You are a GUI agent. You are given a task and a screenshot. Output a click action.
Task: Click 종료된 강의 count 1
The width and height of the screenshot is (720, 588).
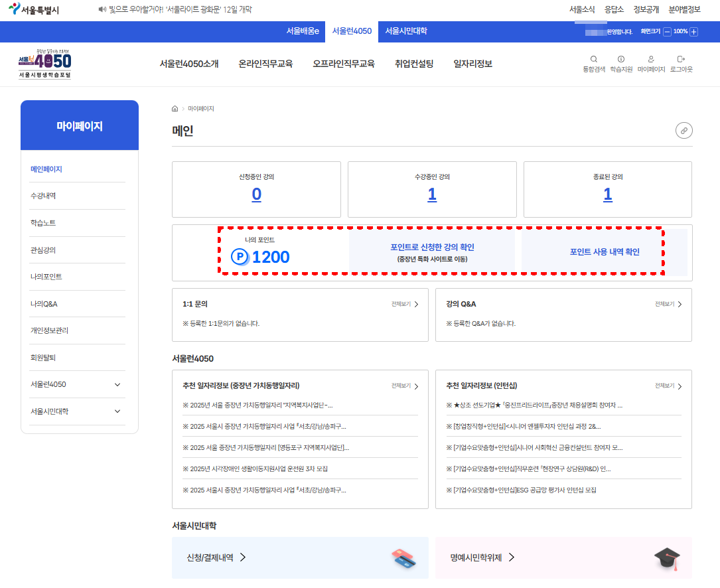(x=607, y=194)
